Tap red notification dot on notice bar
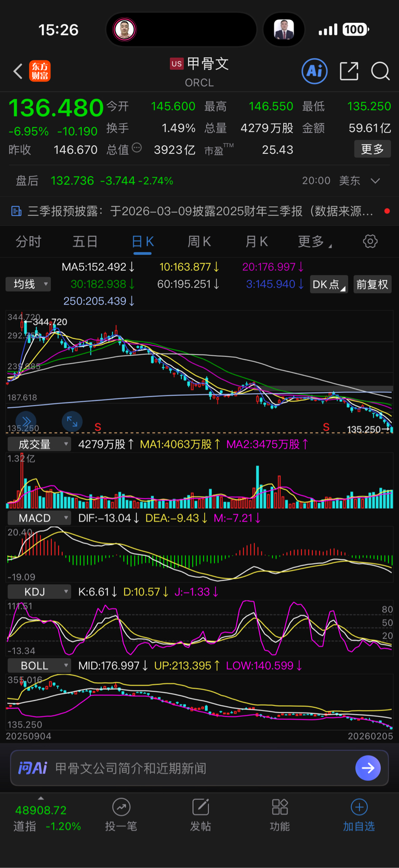The width and height of the screenshot is (399, 868). (387, 211)
